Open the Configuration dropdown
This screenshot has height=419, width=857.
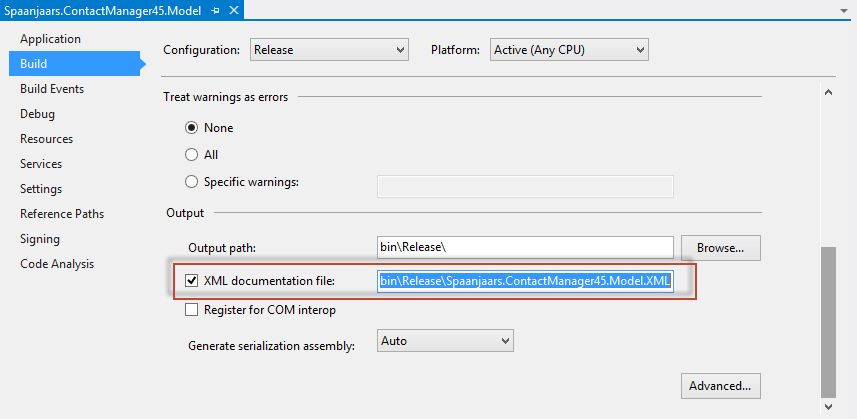(329, 49)
